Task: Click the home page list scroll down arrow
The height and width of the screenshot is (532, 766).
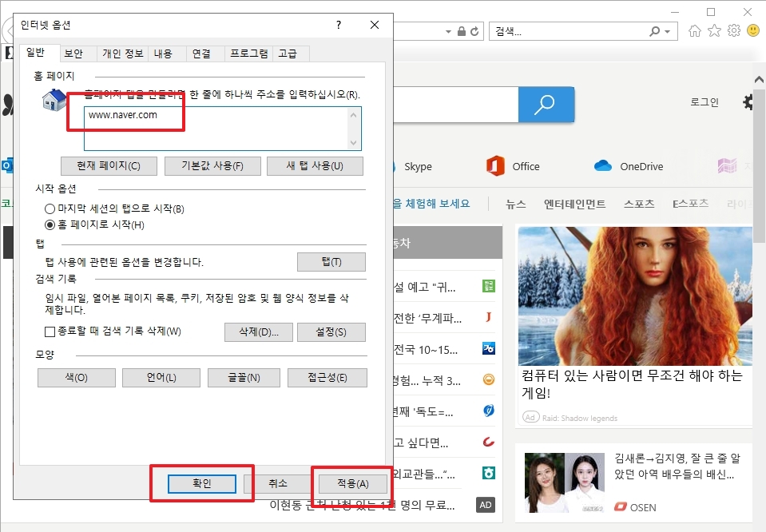Action: pos(353,143)
